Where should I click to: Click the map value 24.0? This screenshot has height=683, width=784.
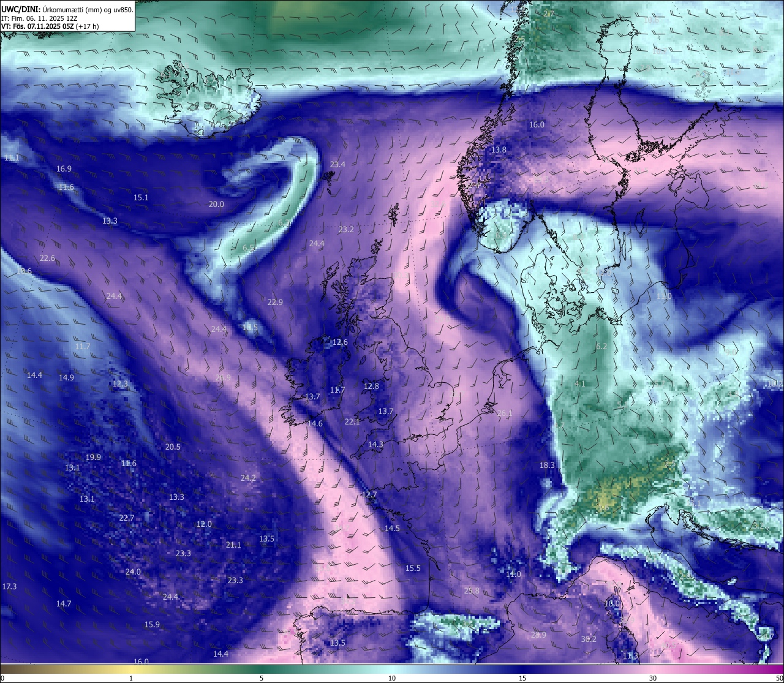(x=133, y=572)
